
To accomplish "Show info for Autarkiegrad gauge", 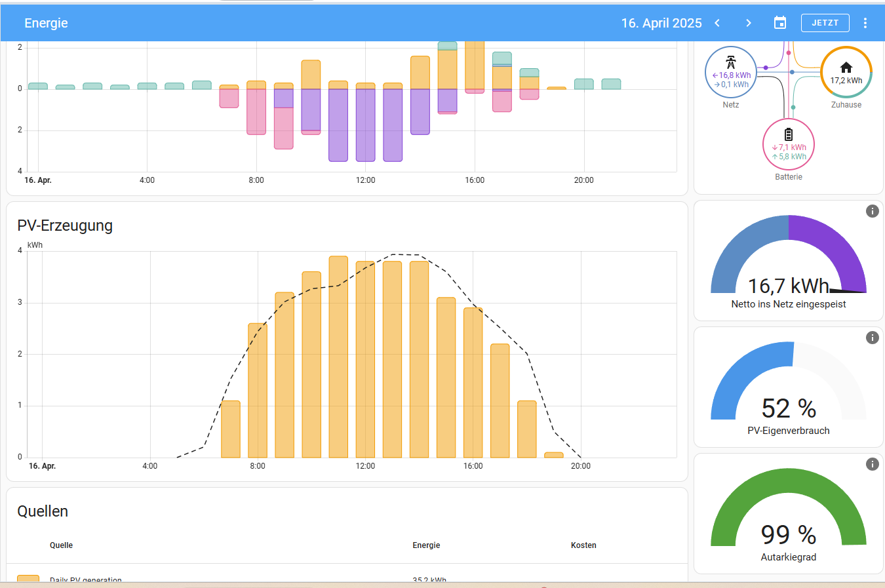I will 872,464.
